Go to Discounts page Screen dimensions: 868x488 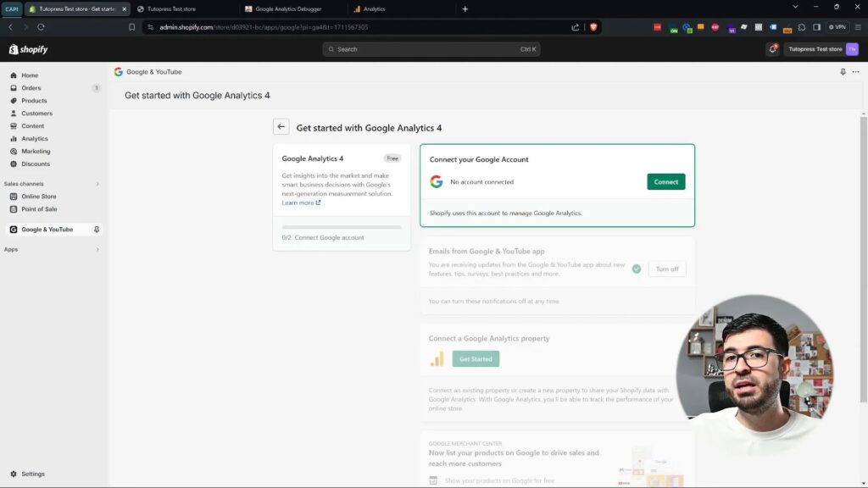click(x=36, y=164)
